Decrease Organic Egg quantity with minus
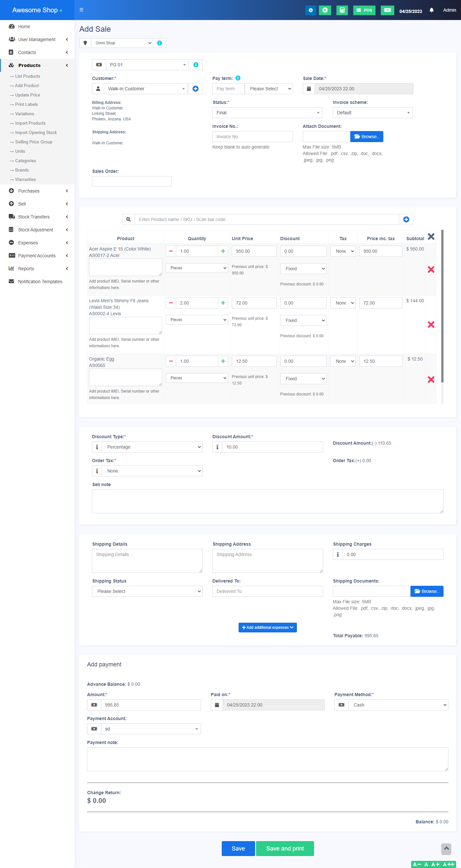Screen dimensions: 461x868 (171, 361)
